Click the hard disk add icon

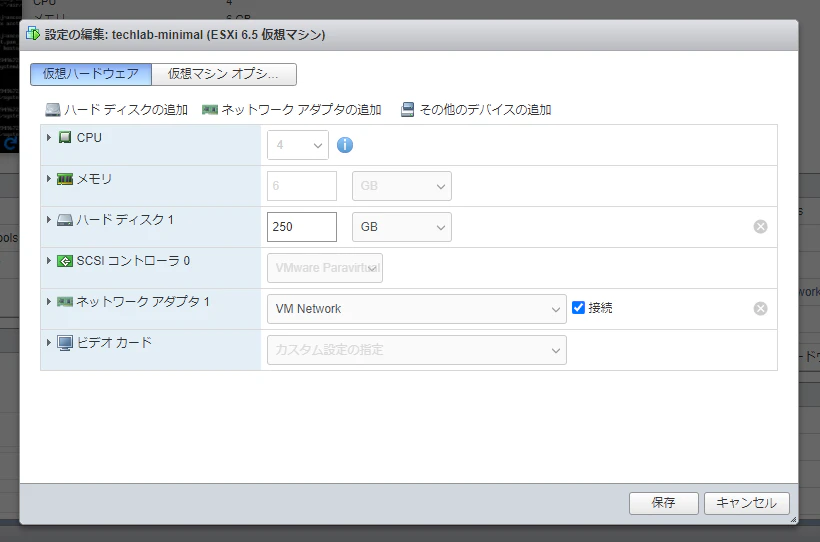click(x=53, y=110)
